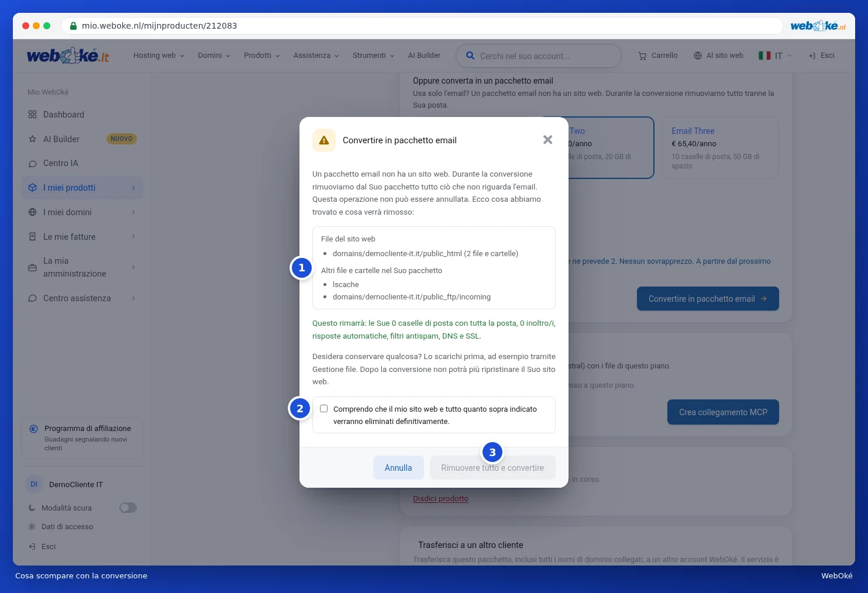Viewport: 868px width, 593px height.
Task: Click the DI avatar for DemoCliente IT
Action: coord(34,484)
